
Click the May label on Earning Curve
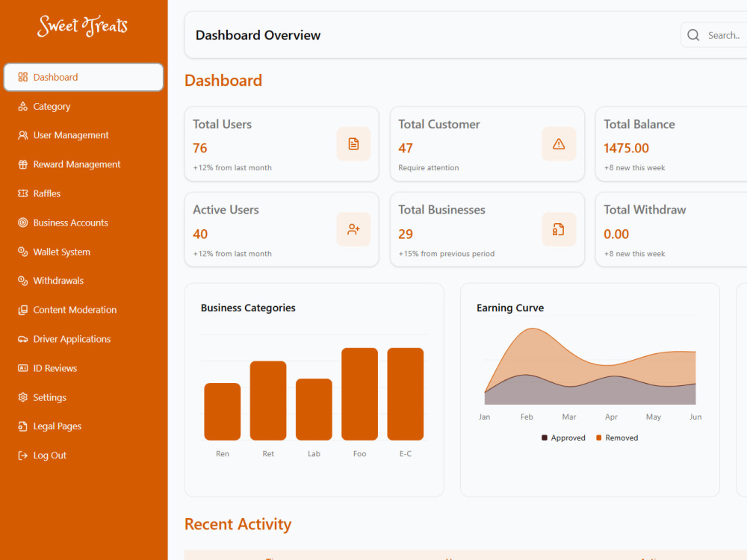pos(653,417)
